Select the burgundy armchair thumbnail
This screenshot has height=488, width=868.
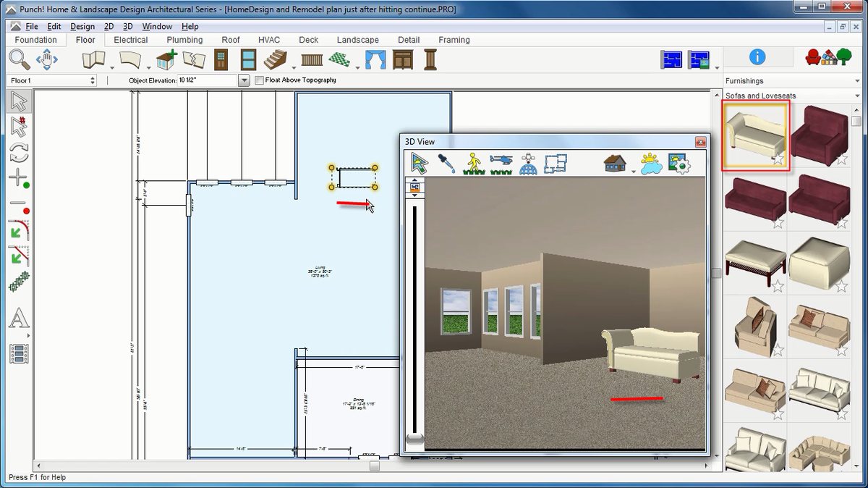819,135
